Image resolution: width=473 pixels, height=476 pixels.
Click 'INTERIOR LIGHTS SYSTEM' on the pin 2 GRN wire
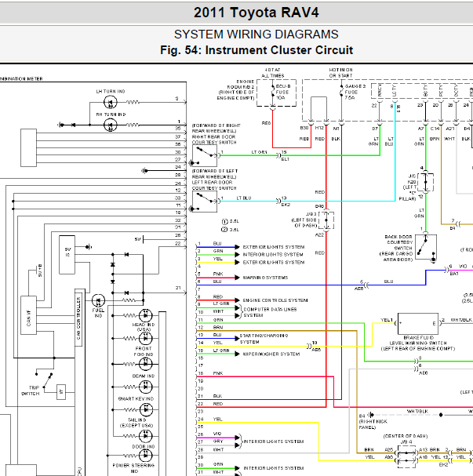click(273, 254)
